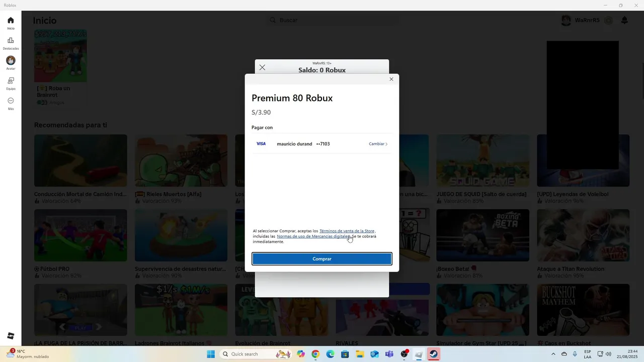644x362 pixels.
Task: Open the Windows Start menu
Action: click(x=210, y=354)
